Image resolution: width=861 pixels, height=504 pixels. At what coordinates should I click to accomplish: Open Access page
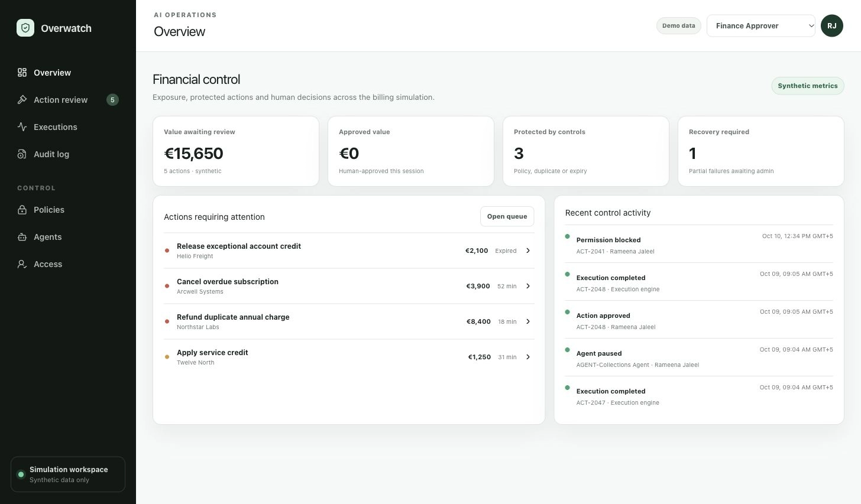click(68, 264)
